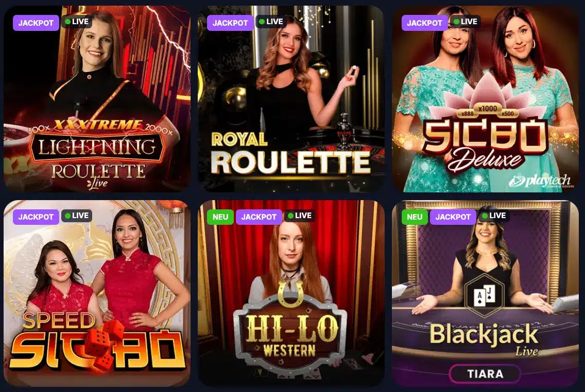Launch Sic Bo Deluxe by Playtech
Image resolution: width=585 pixels, height=392 pixels.
(x=486, y=99)
